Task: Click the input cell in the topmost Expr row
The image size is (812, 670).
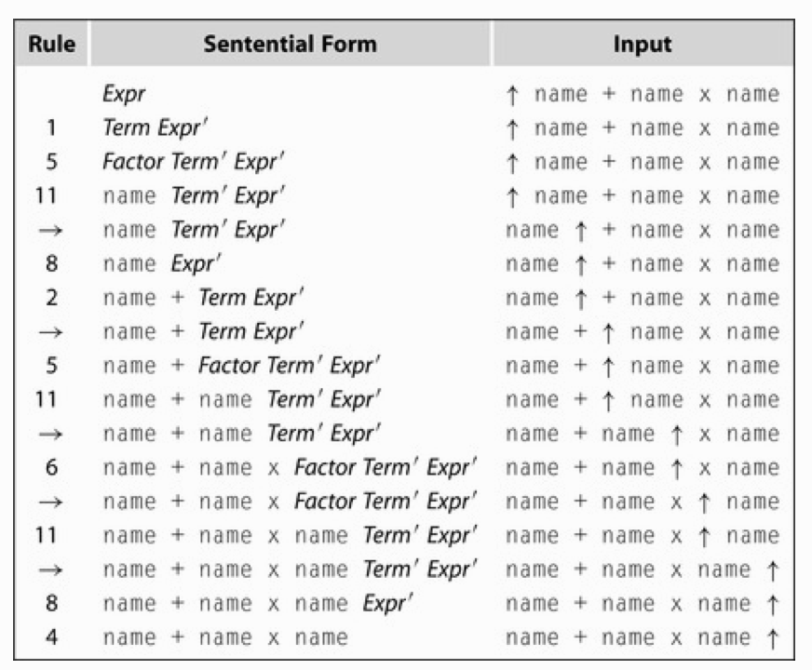Action: point(643,94)
